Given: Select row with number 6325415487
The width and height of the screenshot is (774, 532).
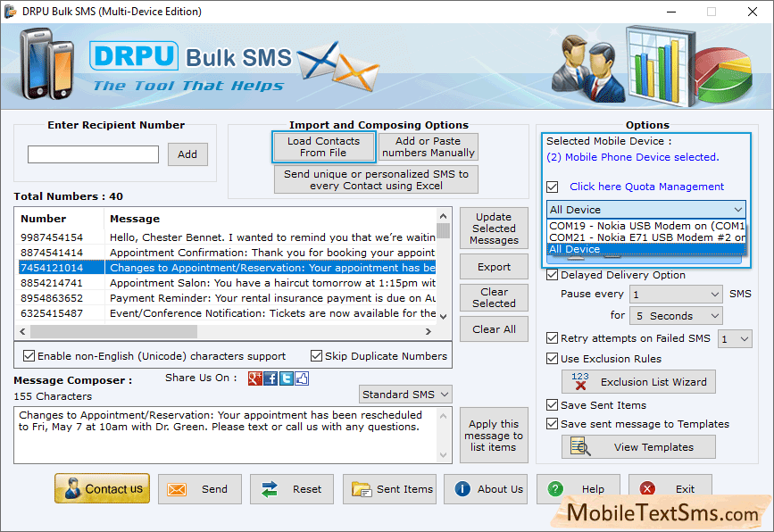Looking at the screenshot, I should 227,313.
